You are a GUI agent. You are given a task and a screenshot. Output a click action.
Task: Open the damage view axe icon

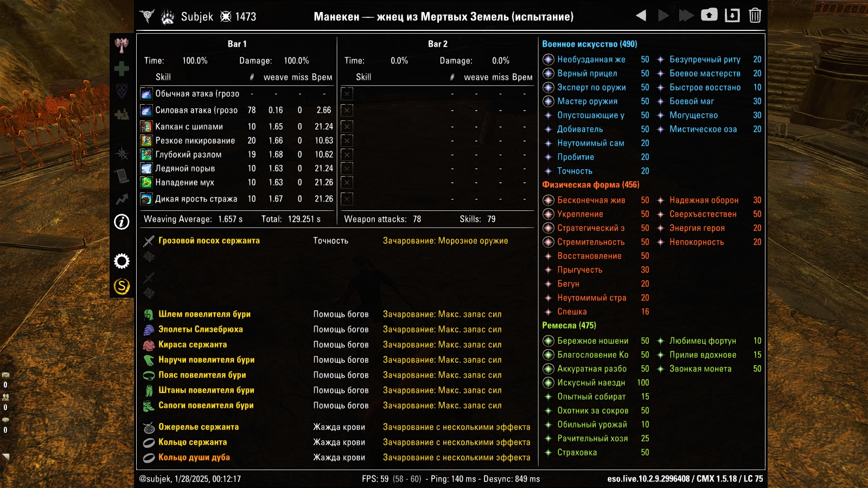click(122, 45)
